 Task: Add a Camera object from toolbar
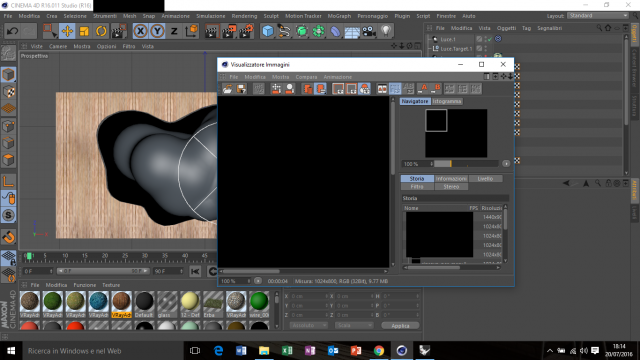pyautogui.click(x=369, y=31)
